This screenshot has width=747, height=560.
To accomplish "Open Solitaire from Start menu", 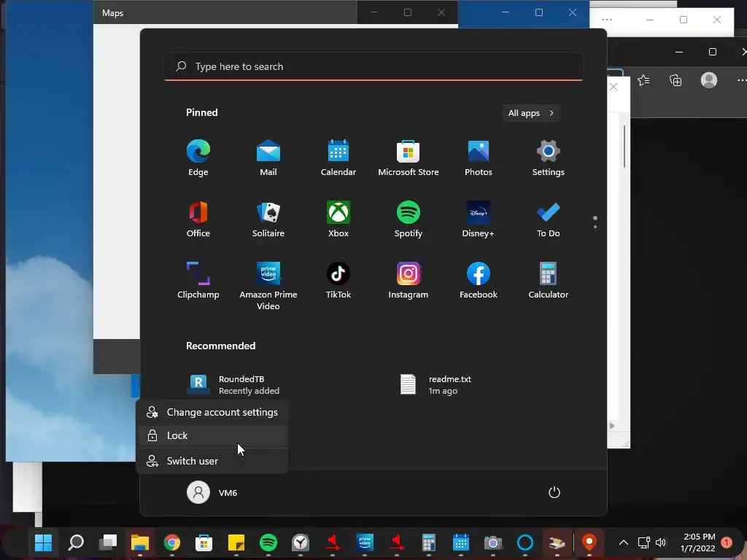I will pos(268,219).
